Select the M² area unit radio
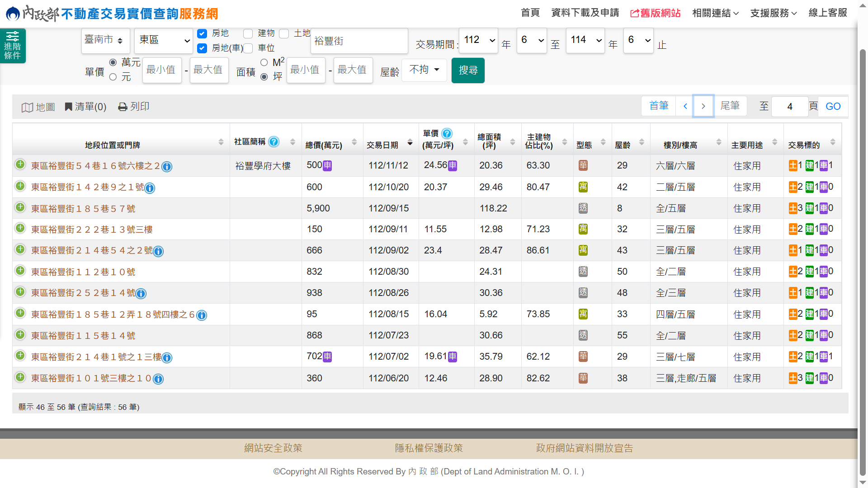Image resolution: width=868 pixels, height=488 pixels. pyautogui.click(x=264, y=62)
